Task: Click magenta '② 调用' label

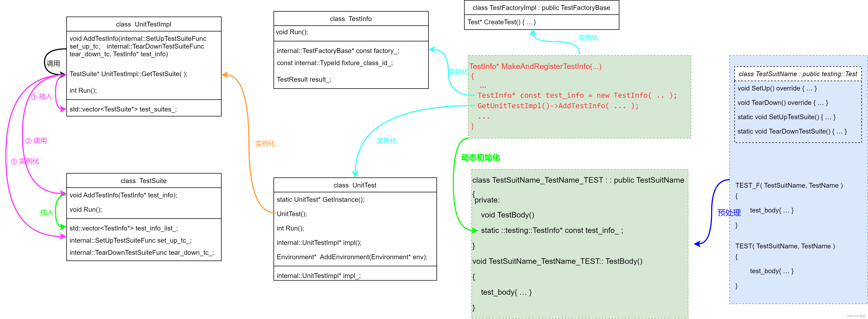Action: (36, 141)
